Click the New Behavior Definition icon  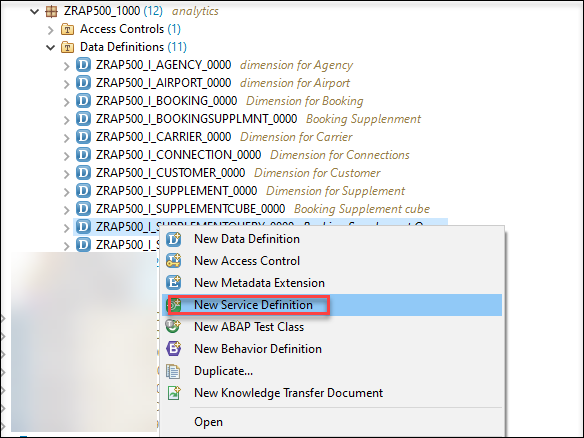pyautogui.click(x=174, y=349)
